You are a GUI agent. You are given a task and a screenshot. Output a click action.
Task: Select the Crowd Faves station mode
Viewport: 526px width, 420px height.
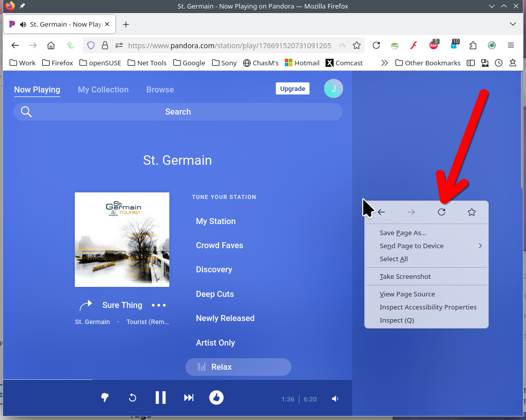pyautogui.click(x=220, y=246)
